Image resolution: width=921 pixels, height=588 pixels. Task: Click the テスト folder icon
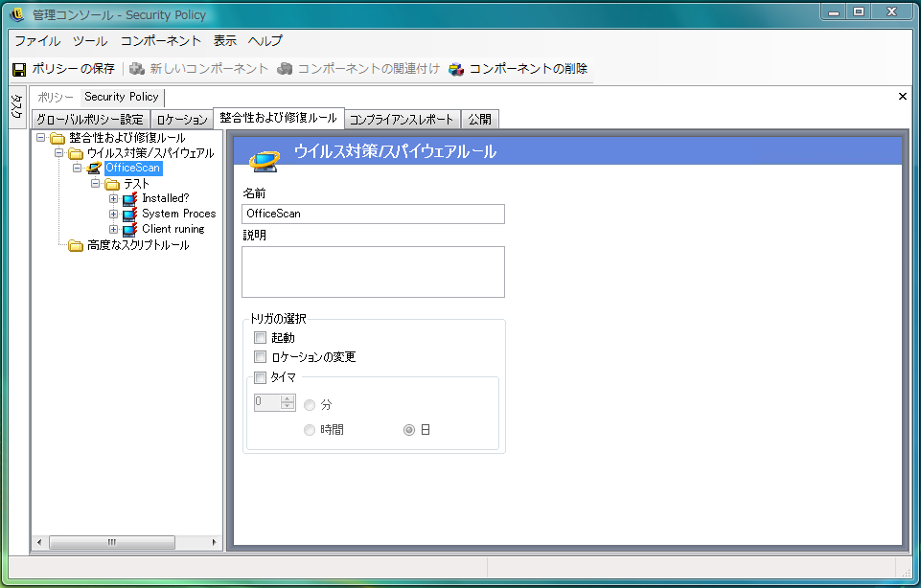pyautogui.click(x=112, y=184)
